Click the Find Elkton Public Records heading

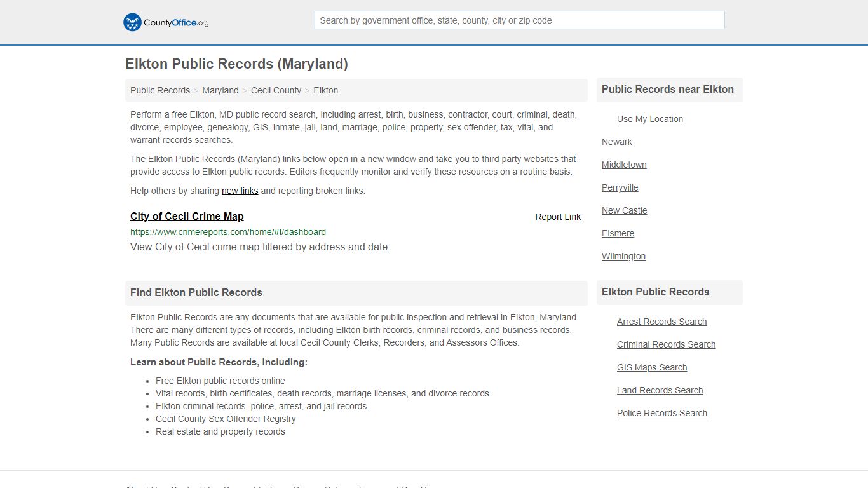(x=196, y=293)
